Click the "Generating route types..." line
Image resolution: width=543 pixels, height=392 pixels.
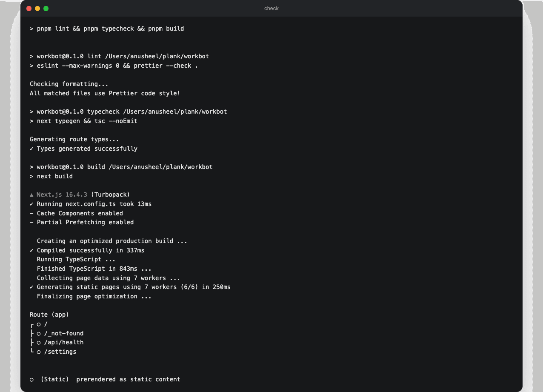[x=74, y=139]
